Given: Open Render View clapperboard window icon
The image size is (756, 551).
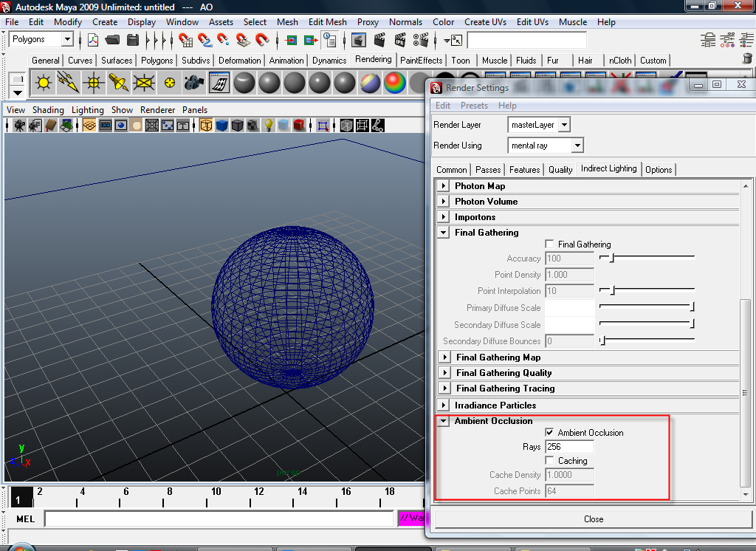Looking at the screenshot, I should coord(358,40).
